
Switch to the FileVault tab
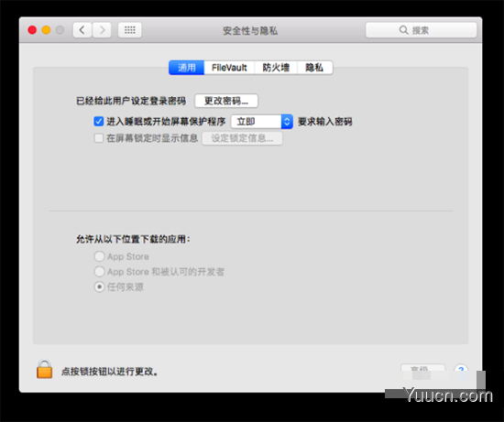(229, 68)
